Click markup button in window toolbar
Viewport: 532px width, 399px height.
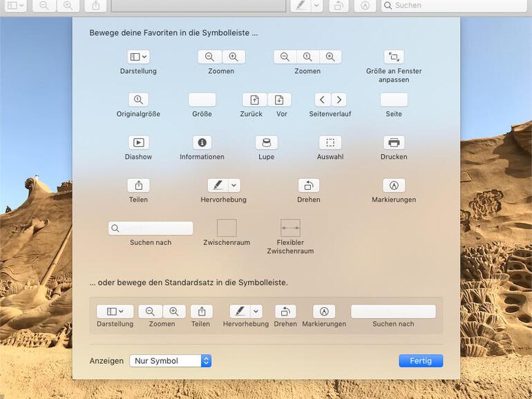coord(365,6)
